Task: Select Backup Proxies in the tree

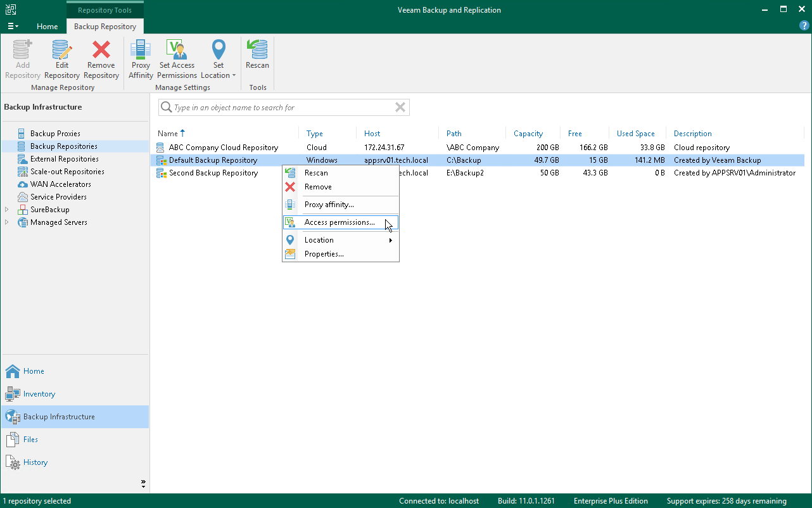Action: click(55, 134)
